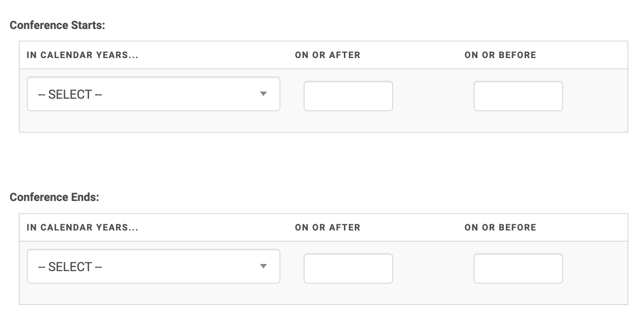Click 'In Calendar Years...' header under Conference Ends
The width and height of the screenshot is (644, 335).
coord(83,227)
